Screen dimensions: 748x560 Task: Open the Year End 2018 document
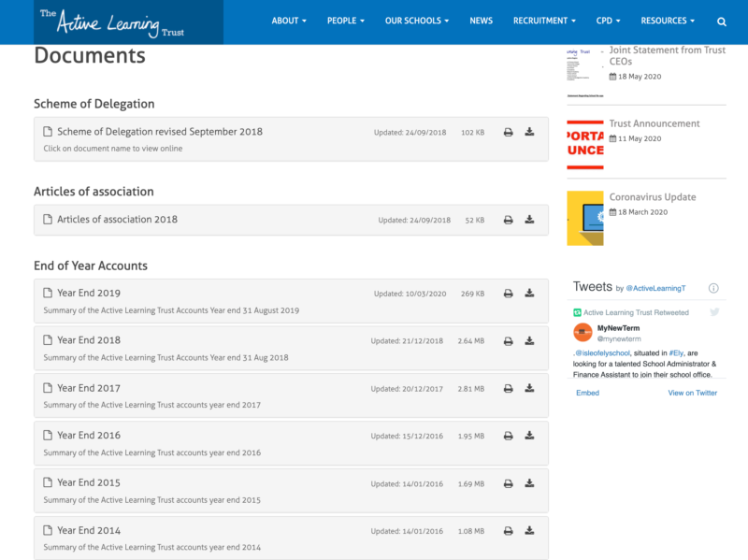(89, 340)
